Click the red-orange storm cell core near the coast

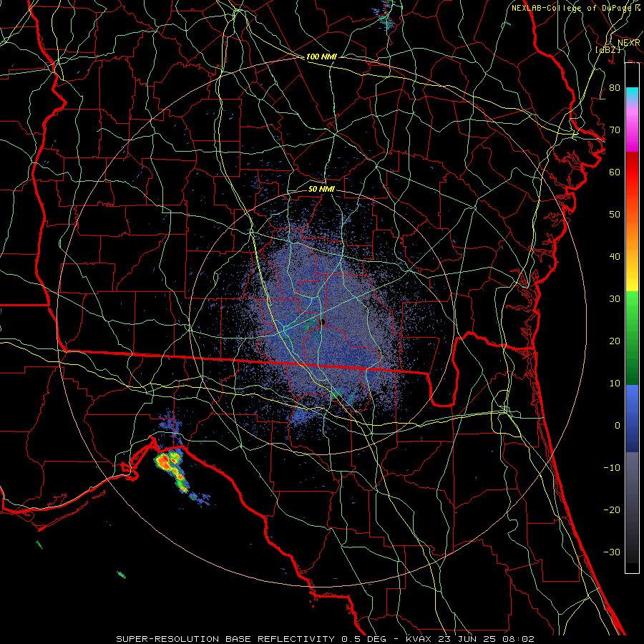click(x=165, y=461)
